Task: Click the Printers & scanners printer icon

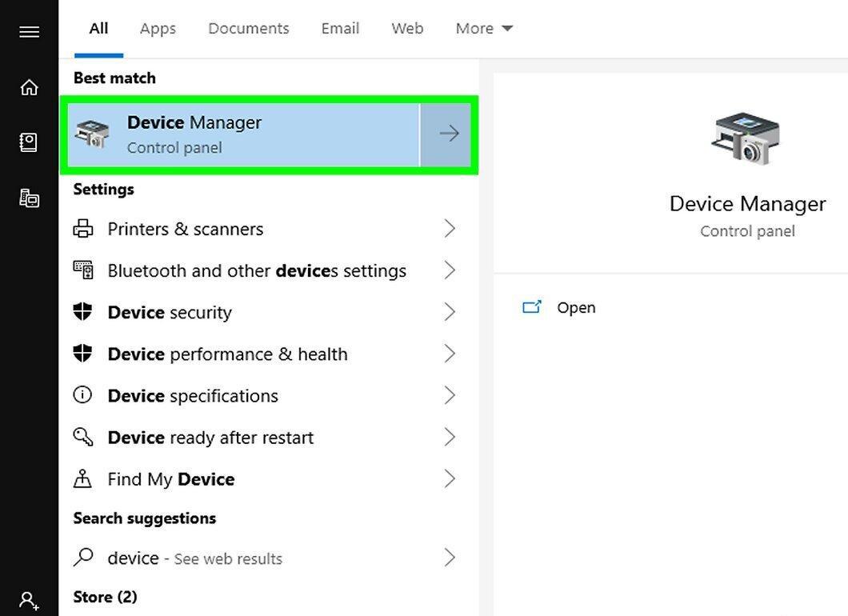Action: tap(82, 229)
